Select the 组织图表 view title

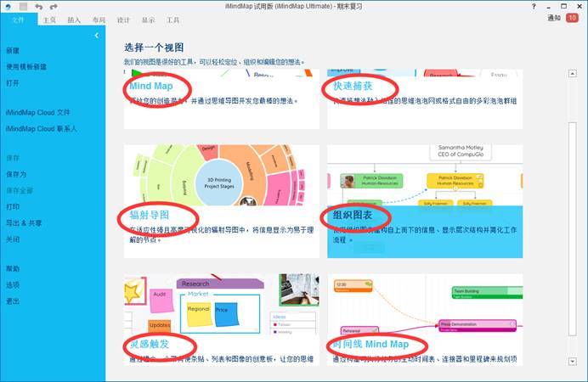353,215
